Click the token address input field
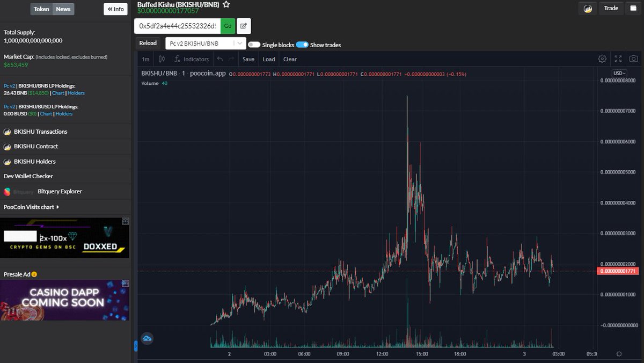 pos(178,26)
